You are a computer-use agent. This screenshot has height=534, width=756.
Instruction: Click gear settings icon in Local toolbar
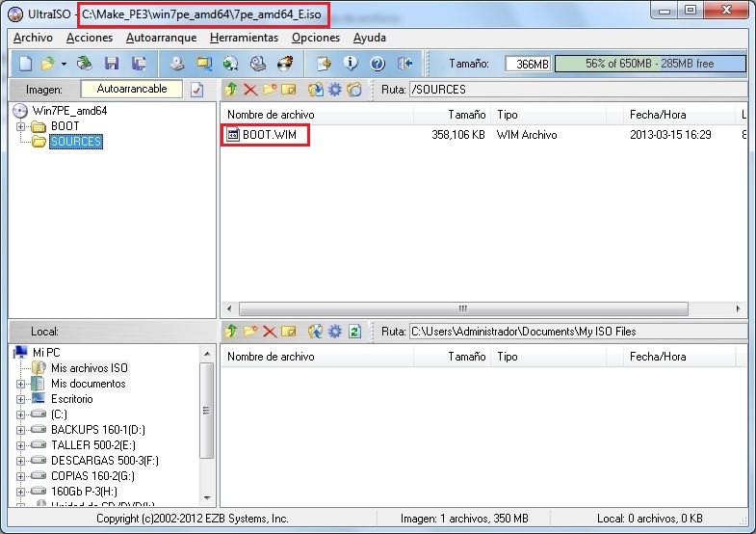tap(334, 332)
